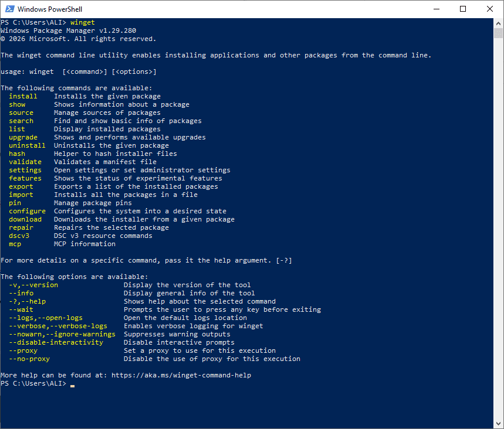Viewport: 504px width, 429px height.
Task: Click 'Manage package pins' description
Action: (93, 203)
